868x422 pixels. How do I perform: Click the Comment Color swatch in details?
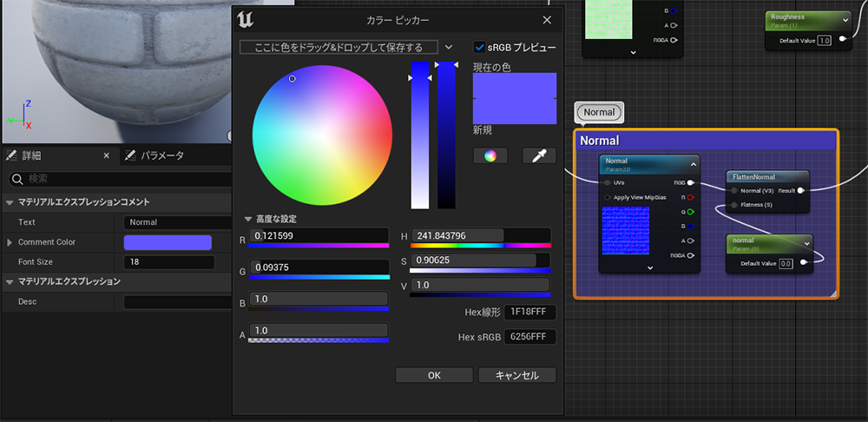pyautogui.click(x=168, y=242)
